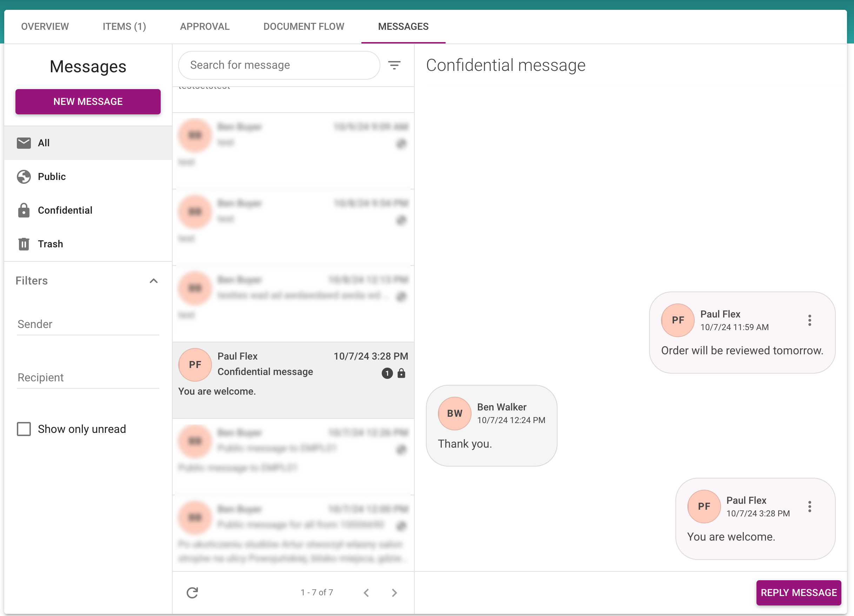
Task: Click the Recipient filter field
Action: 88,377
